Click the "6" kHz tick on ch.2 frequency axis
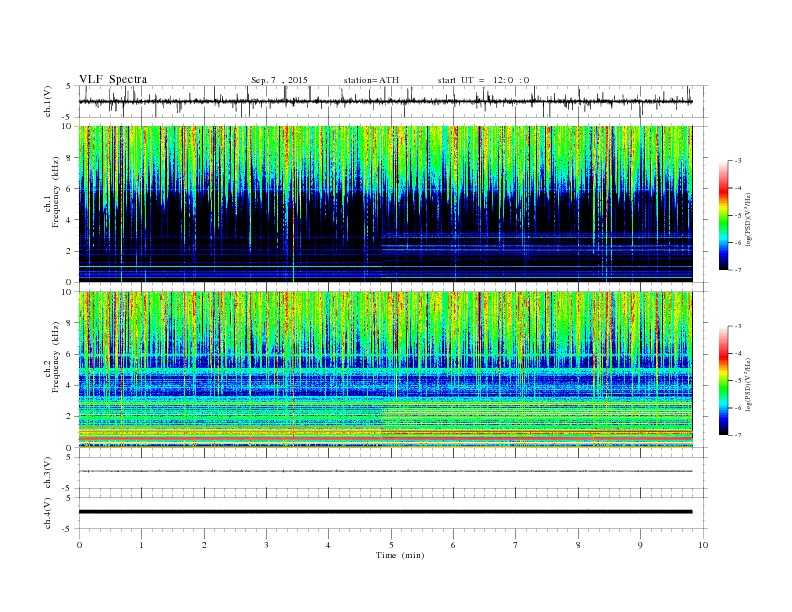792x612 pixels. (x=70, y=354)
